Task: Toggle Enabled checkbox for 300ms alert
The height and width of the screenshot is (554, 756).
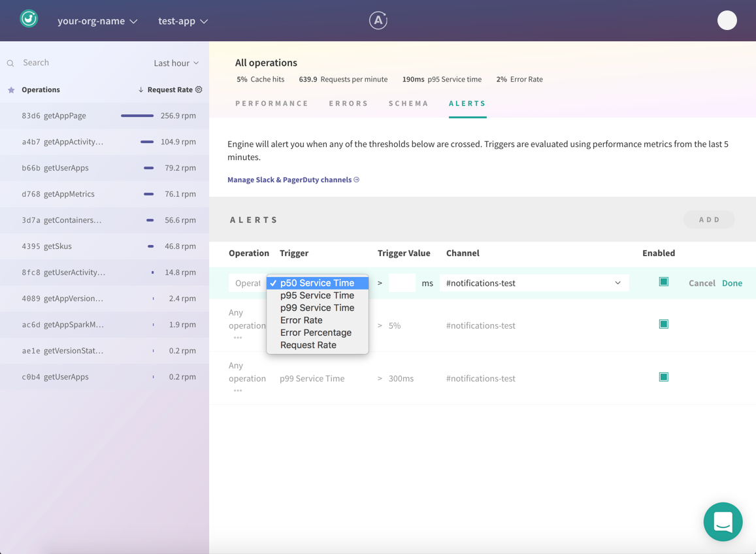Action: [663, 377]
